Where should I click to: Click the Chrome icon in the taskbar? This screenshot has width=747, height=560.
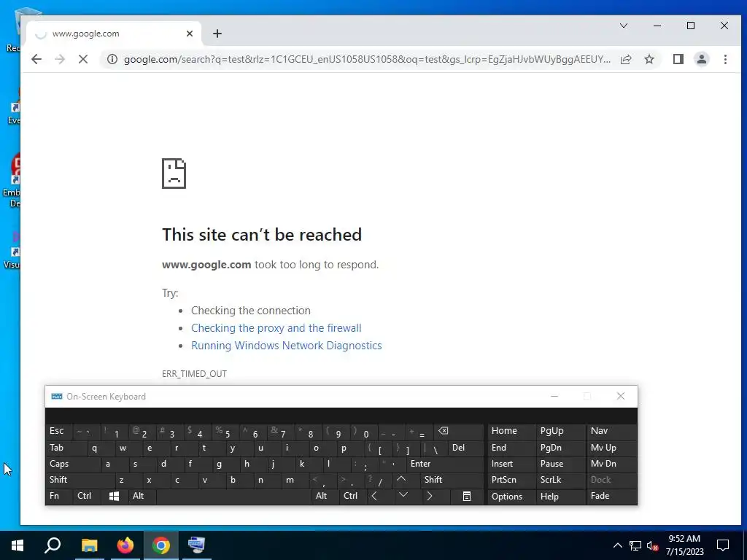[x=161, y=545]
